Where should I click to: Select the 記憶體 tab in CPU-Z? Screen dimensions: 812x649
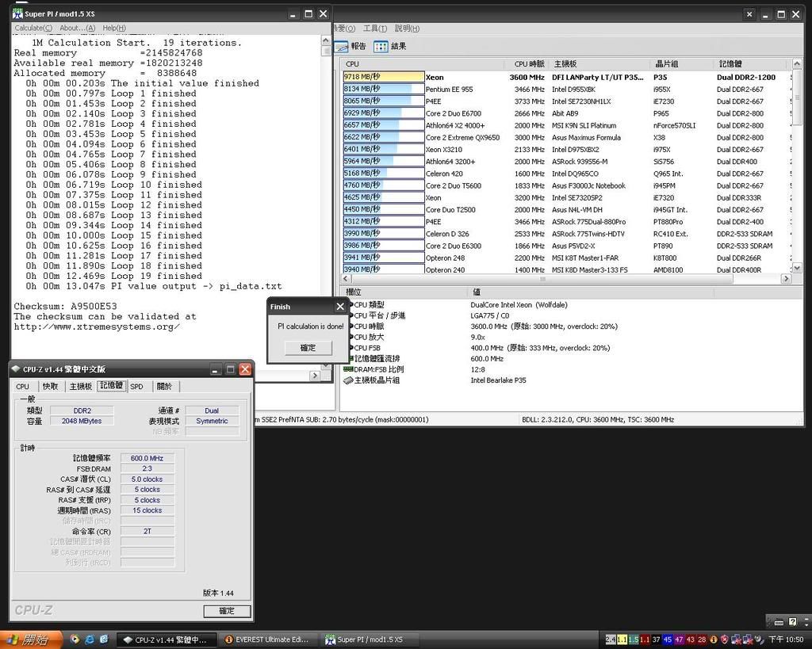(x=111, y=386)
